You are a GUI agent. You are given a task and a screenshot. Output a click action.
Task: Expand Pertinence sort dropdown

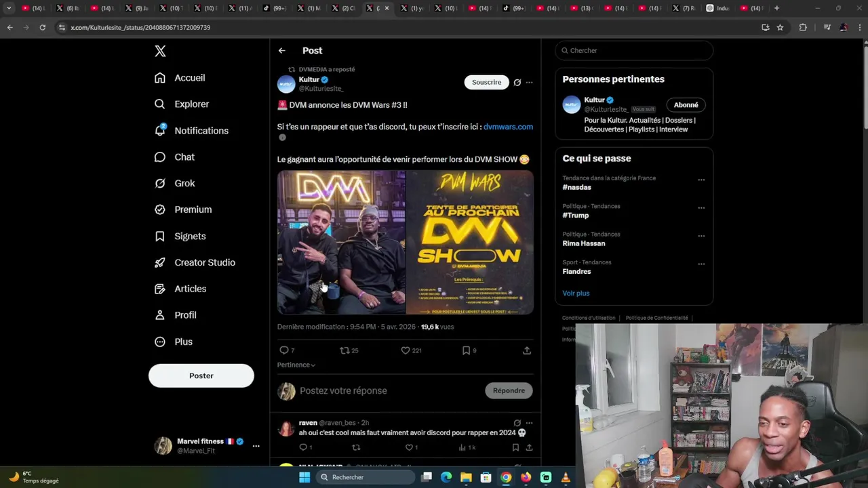click(296, 365)
